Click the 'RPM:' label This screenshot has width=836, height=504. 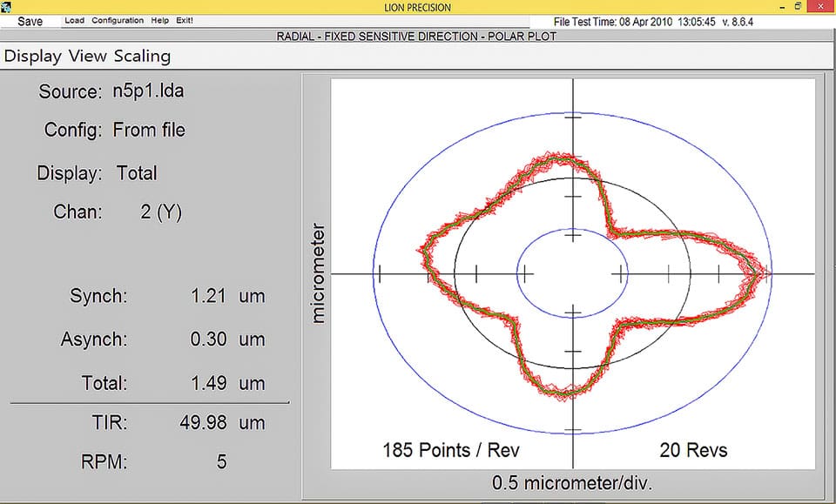[x=104, y=461]
